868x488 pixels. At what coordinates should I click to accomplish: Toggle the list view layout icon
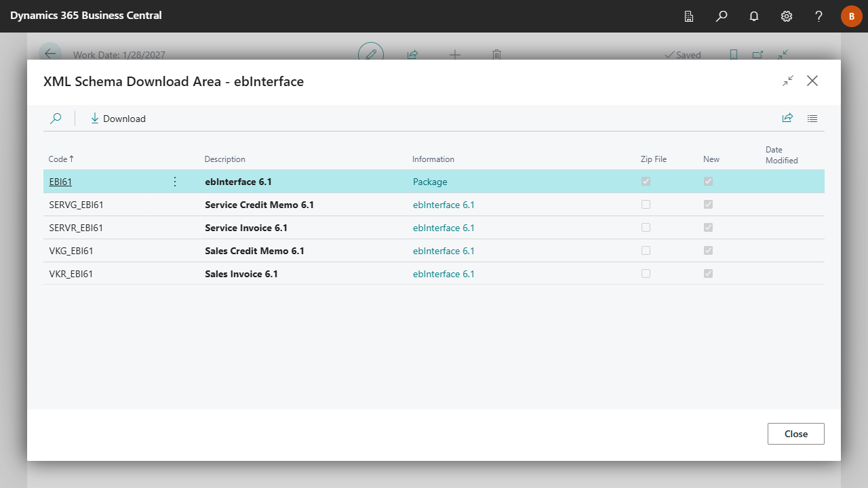(812, 119)
